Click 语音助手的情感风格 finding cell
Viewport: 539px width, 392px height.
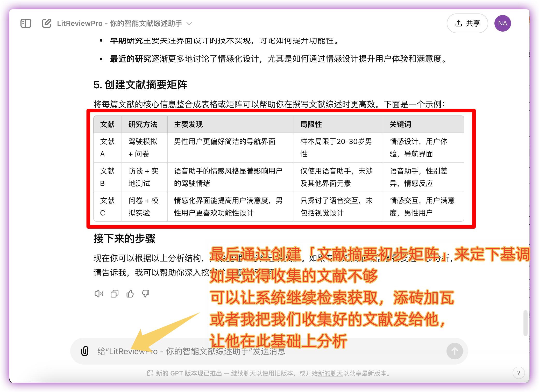click(x=231, y=177)
